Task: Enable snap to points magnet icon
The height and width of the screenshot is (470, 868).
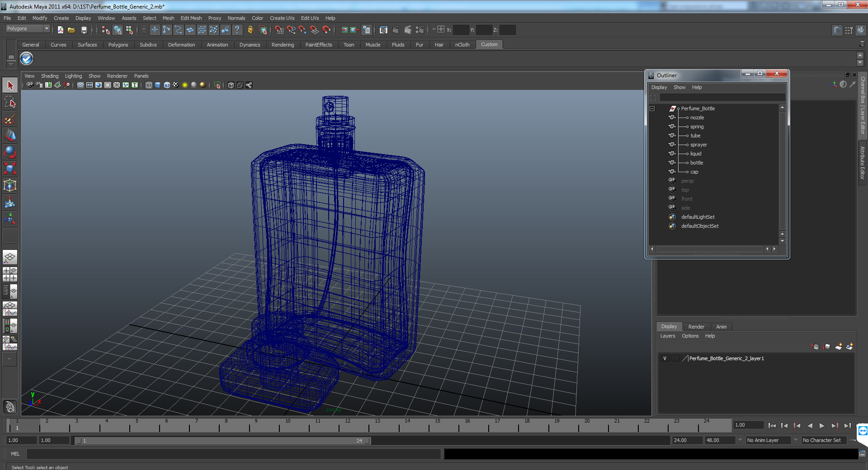Action: pyautogui.click(x=303, y=30)
